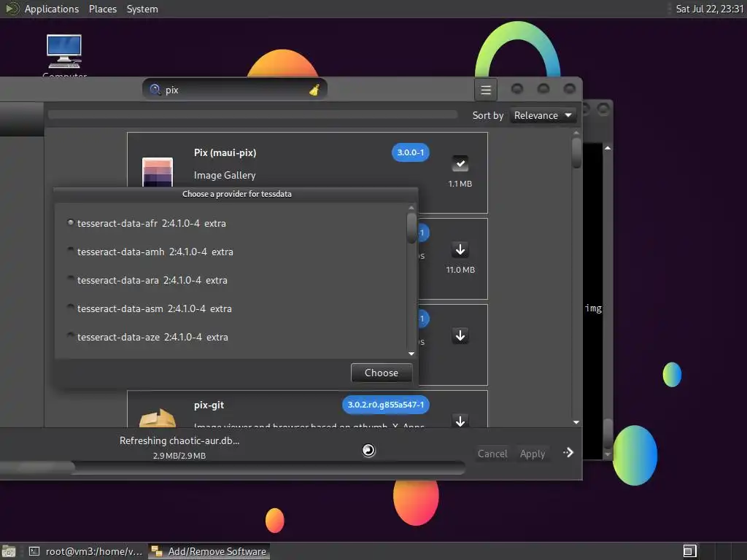Click the clock showing Sat Jul 22, 23:31
This screenshot has height=560, width=747.
coord(709,9)
